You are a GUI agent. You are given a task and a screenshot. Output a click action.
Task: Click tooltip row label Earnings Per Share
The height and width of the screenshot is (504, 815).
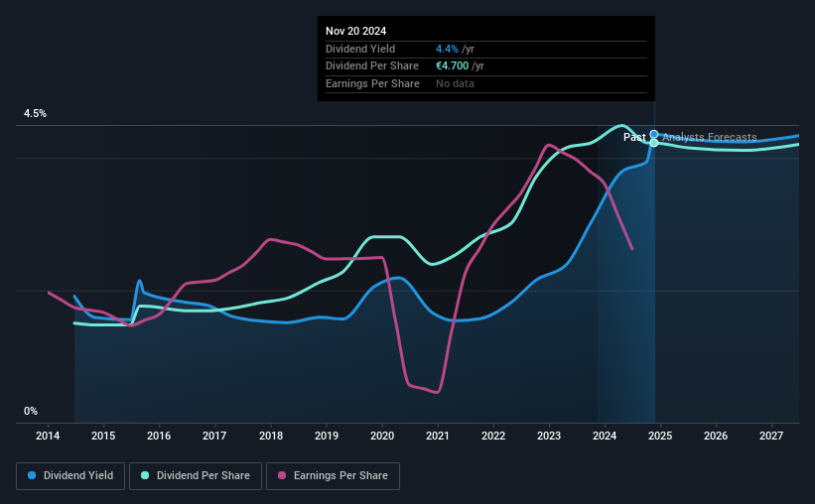coord(372,83)
